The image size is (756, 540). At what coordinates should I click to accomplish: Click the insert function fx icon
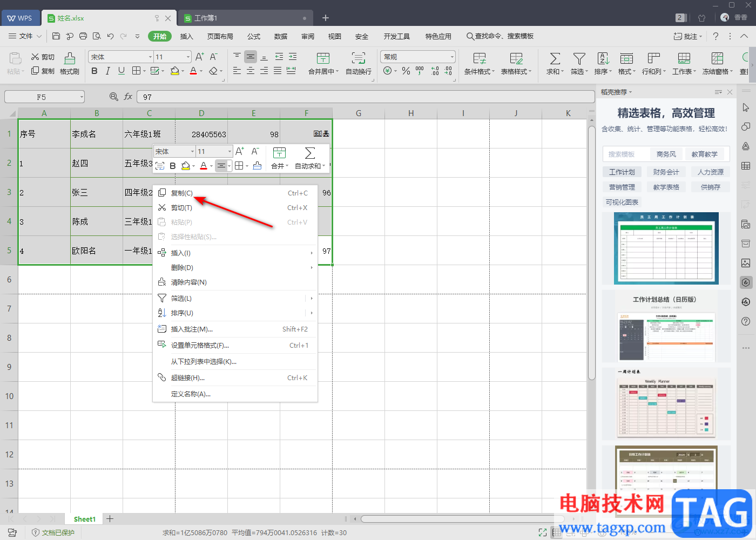pyautogui.click(x=128, y=97)
